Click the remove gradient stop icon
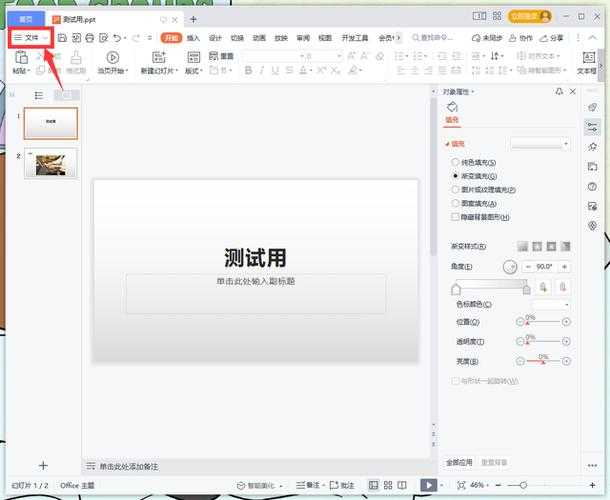610x500 pixels. [x=562, y=287]
